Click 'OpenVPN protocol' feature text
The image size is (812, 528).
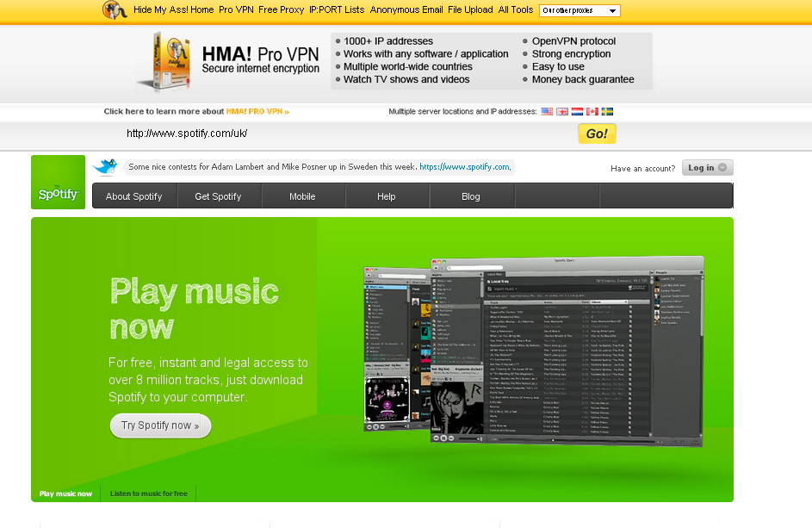coord(573,41)
